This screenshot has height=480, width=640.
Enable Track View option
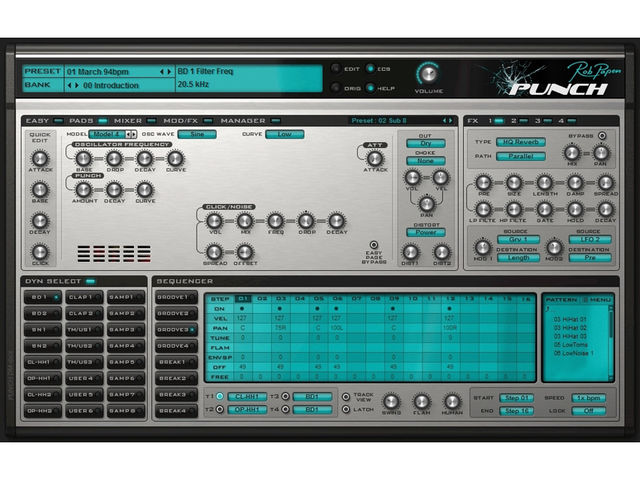pyautogui.click(x=346, y=396)
